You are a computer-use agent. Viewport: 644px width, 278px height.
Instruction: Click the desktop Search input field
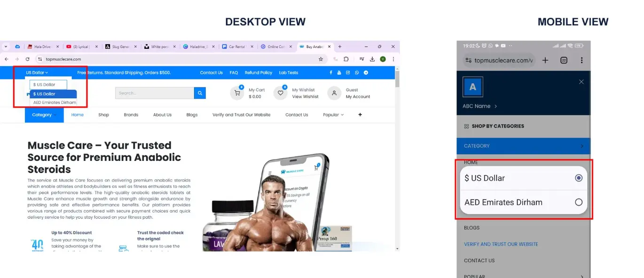154,93
